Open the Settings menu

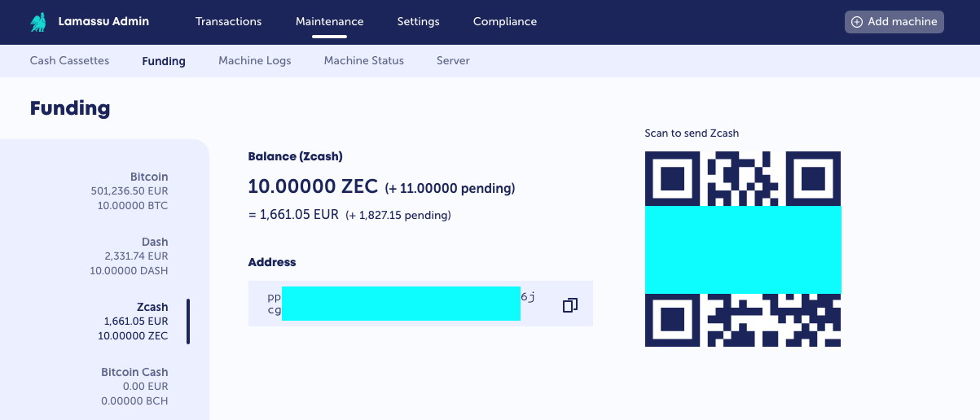point(419,22)
